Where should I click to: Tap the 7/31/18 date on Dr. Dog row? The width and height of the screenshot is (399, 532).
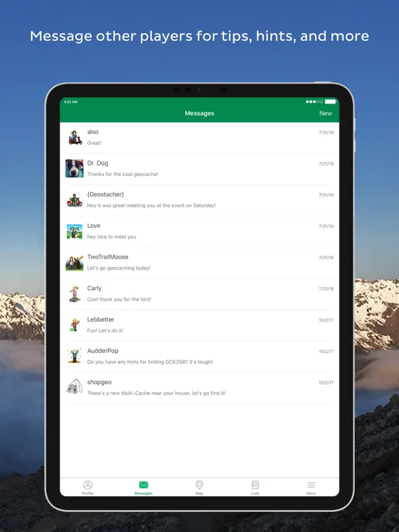coord(326,164)
